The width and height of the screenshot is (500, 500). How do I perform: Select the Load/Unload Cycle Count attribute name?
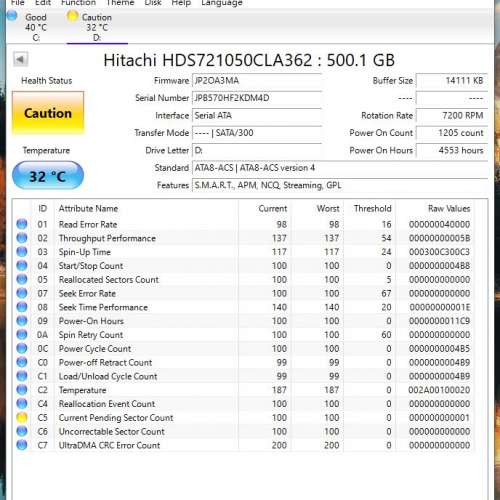pyautogui.click(x=108, y=376)
